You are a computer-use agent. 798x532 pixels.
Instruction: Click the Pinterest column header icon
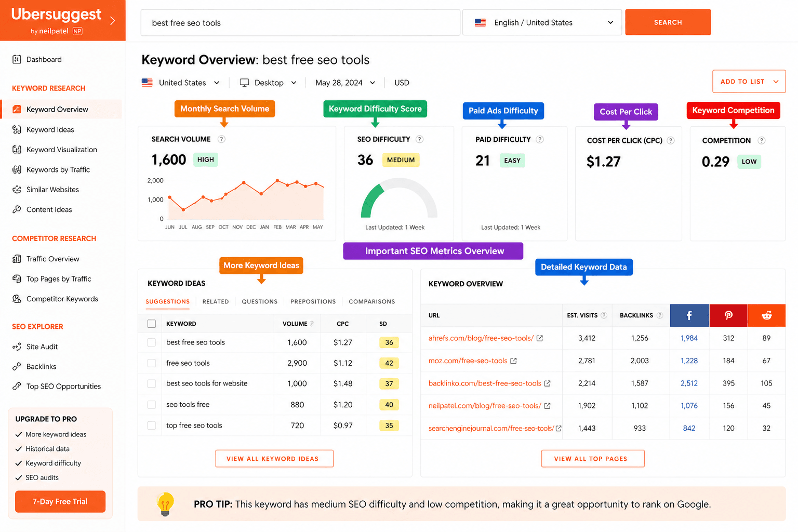(728, 315)
